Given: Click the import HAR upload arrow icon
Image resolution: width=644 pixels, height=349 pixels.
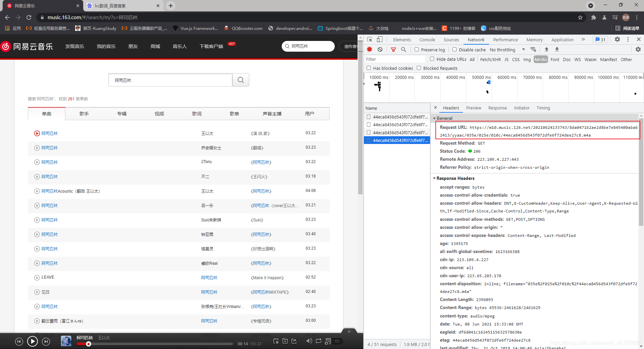Looking at the screenshot, I should point(547,49).
